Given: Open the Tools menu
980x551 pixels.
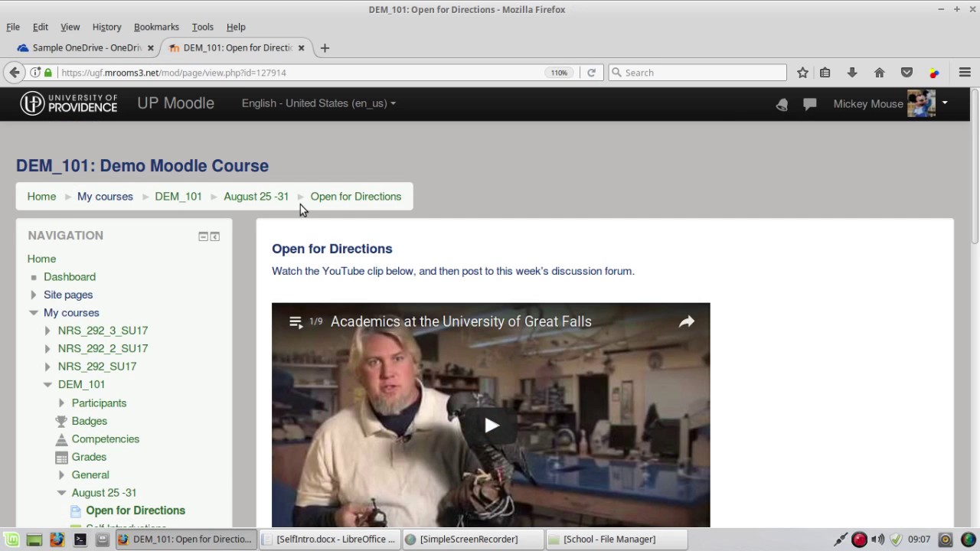Looking at the screenshot, I should 202,27.
